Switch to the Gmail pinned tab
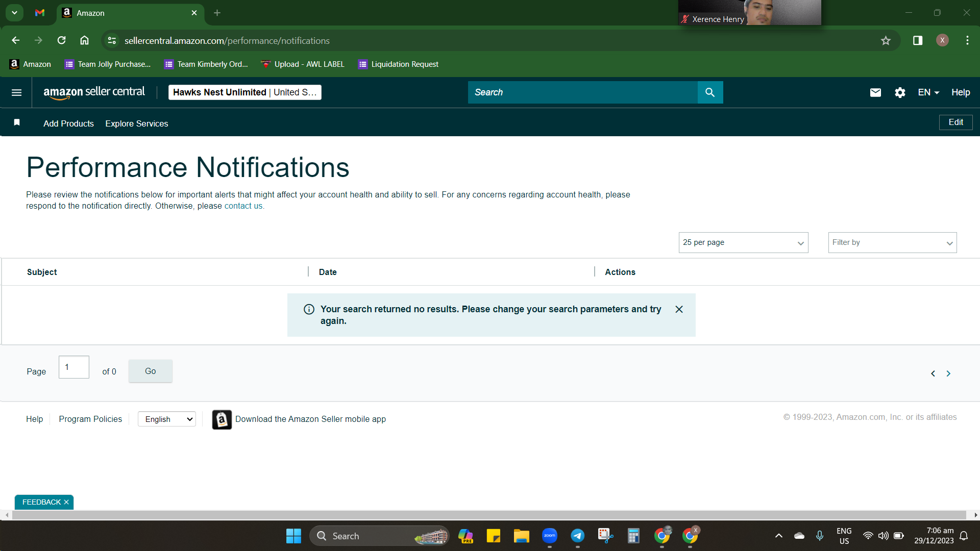 (39, 13)
